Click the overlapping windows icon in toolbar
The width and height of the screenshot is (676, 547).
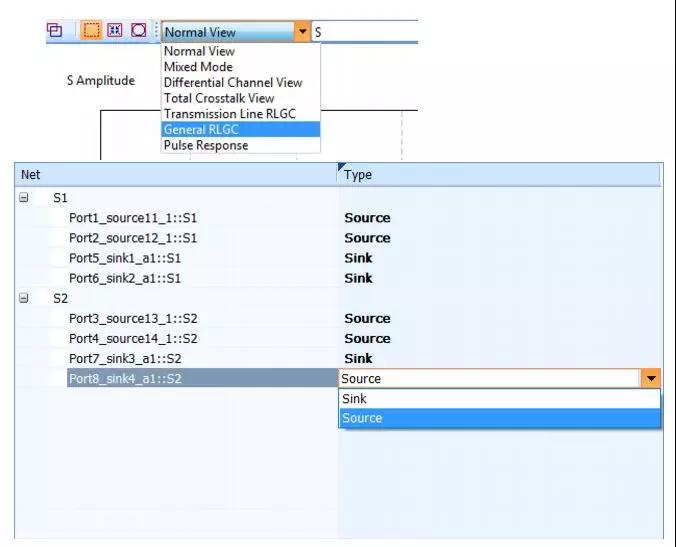tap(55, 31)
